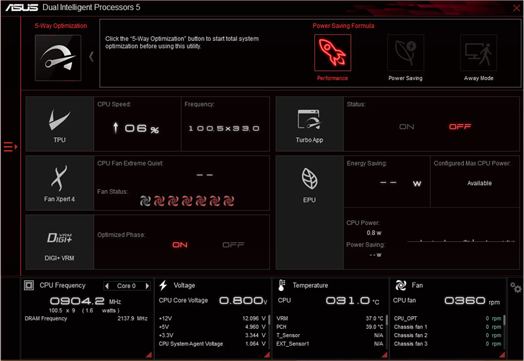Open the Turbo App panel
Viewport: 524px width, 361px height.
[x=309, y=124]
